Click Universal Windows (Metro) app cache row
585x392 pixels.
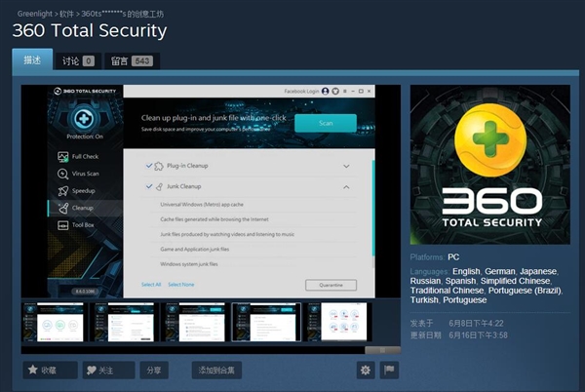(x=253, y=205)
